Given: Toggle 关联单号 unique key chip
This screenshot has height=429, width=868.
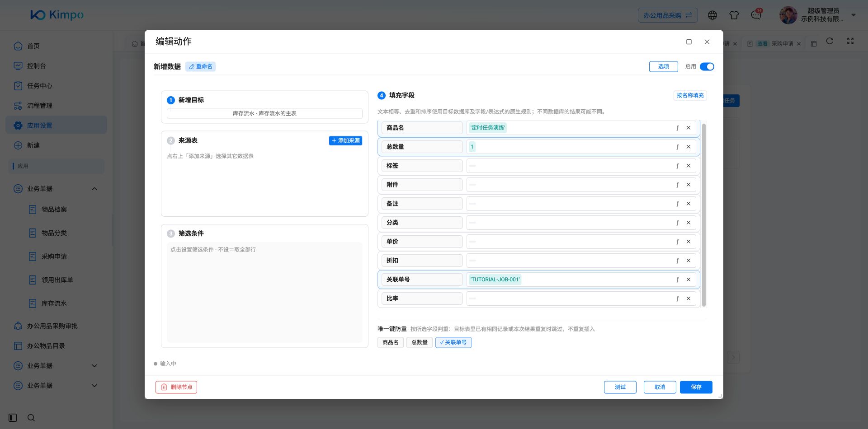Looking at the screenshot, I should click(453, 343).
